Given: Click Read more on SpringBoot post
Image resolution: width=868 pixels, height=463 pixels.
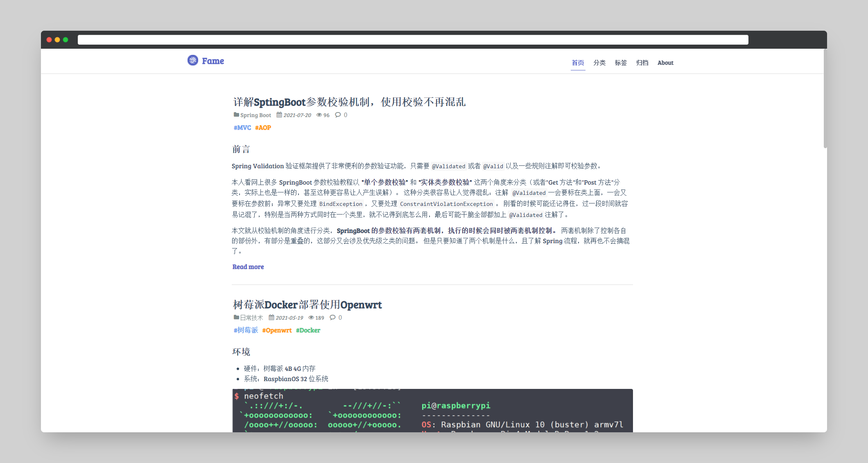Looking at the screenshot, I should pyautogui.click(x=248, y=267).
